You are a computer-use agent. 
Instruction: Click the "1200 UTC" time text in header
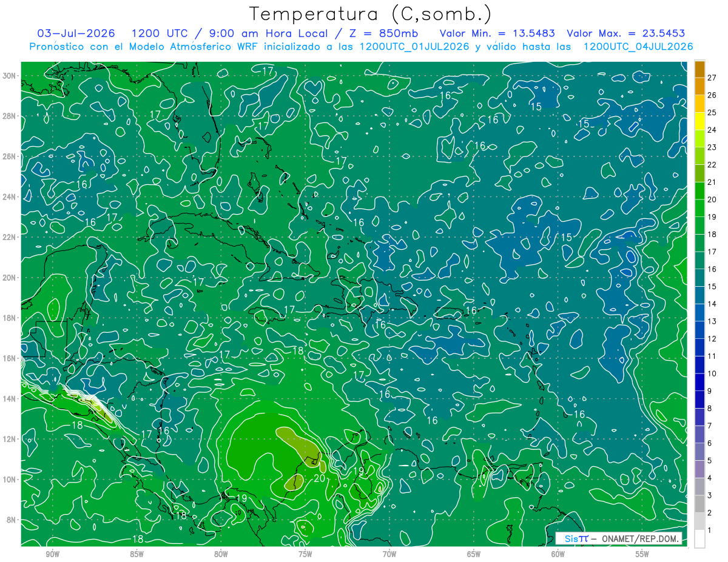(161, 33)
